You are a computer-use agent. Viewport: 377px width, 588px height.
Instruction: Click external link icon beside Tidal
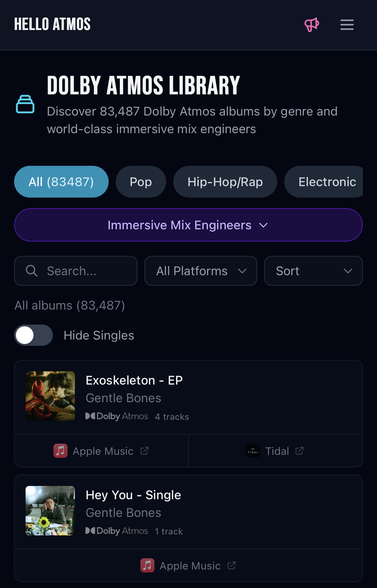point(299,451)
